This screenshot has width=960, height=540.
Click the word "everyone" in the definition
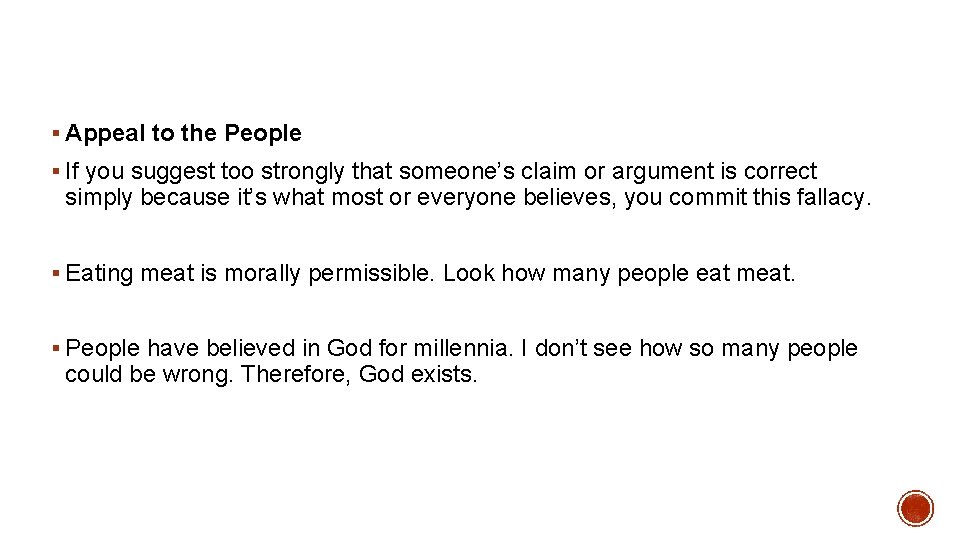[x=461, y=197]
